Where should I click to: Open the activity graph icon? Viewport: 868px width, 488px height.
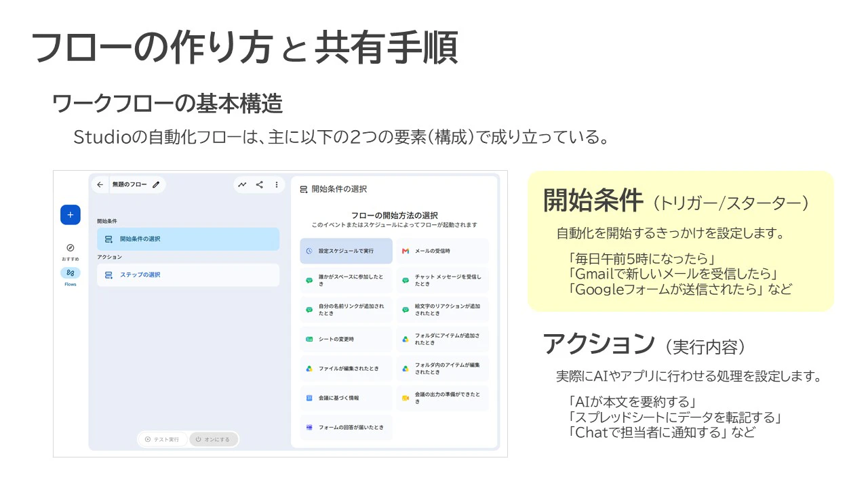[243, 184]
